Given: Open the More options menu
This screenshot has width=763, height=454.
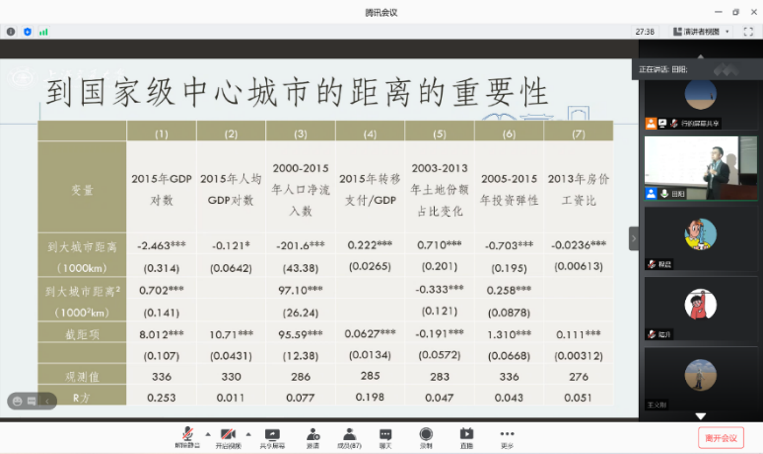Looking at the screenshot, I should click(x=507, y=436).
